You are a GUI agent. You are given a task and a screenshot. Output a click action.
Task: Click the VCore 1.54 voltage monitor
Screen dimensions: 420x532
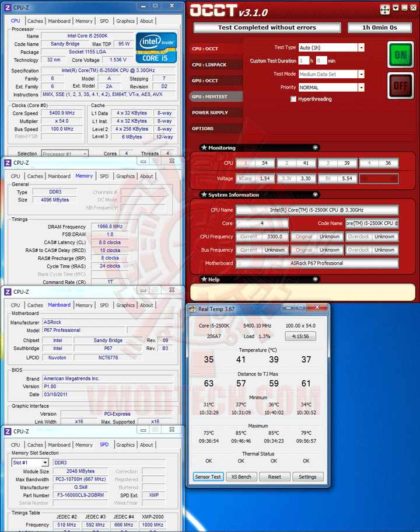pos(256,179)
